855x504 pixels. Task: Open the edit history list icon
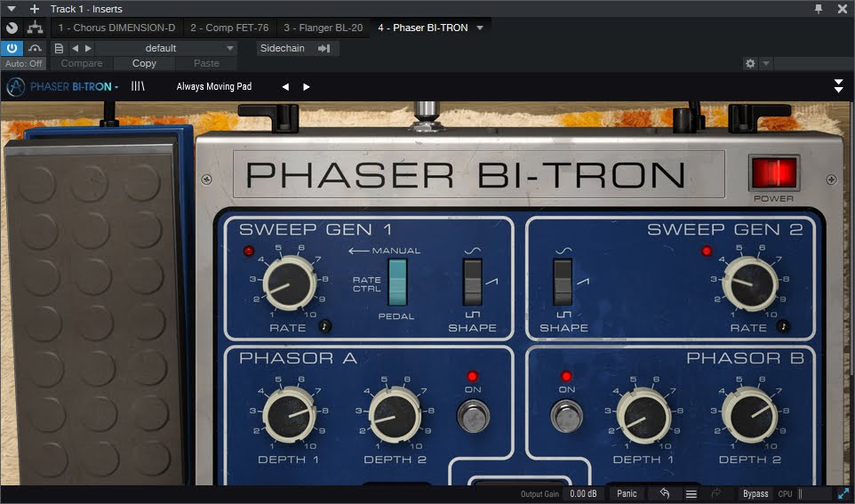tap(691, 493)
